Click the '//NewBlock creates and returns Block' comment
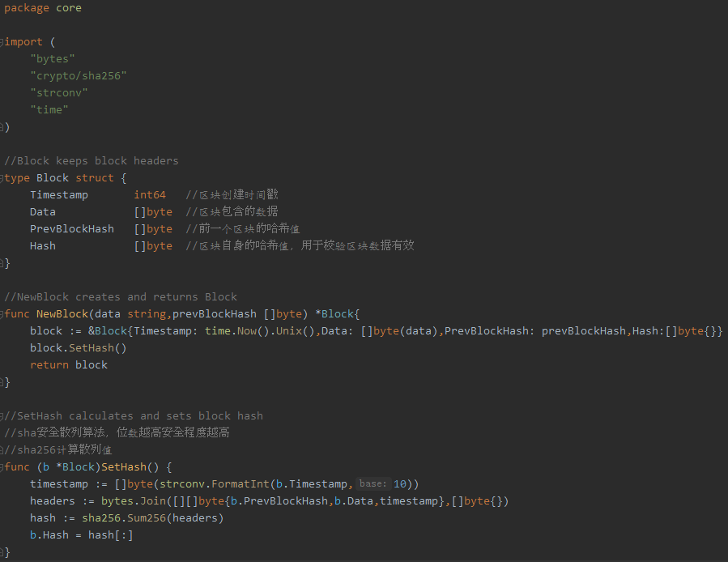 pyautogui.click(x=120, y=297)
